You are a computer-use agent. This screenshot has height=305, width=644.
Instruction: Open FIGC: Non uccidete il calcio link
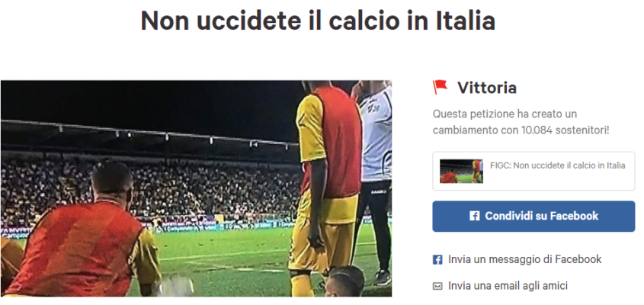click(x=558, y=165)
